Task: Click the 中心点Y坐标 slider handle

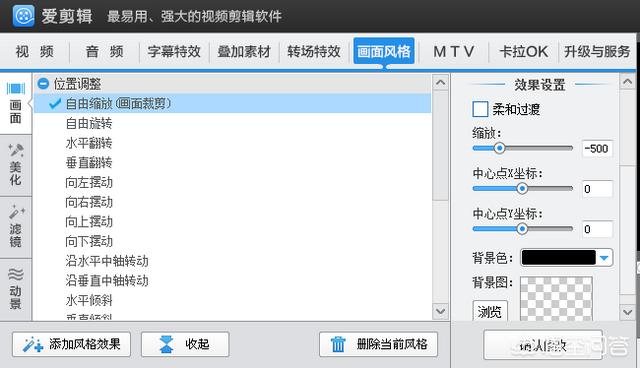Action: 522,229
